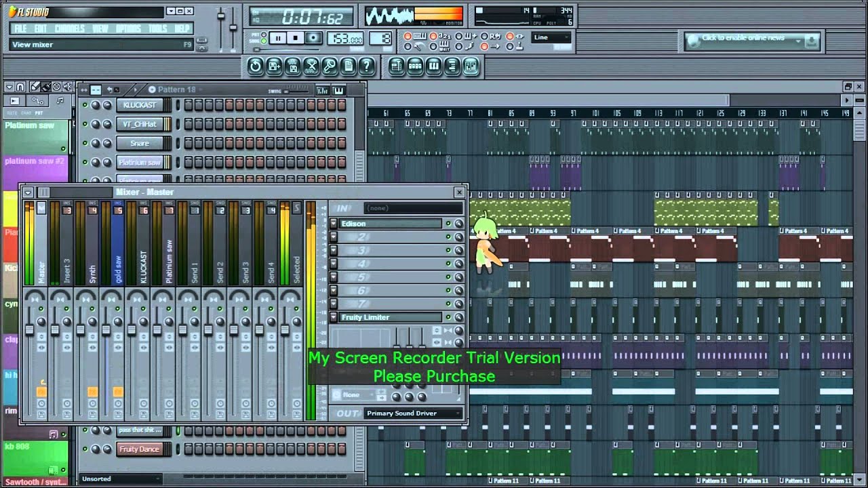Viewport: 868px width, 488px height.
Task: Open empty effect slot 2 menu arrow
Action: (334, 237)
